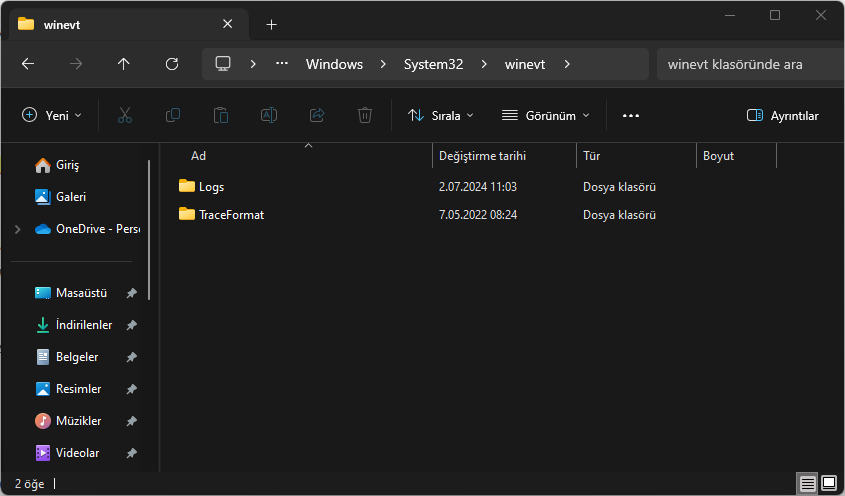Click the Copy icon in toolbar
This screenshot has height=496, width=845.
173,115
